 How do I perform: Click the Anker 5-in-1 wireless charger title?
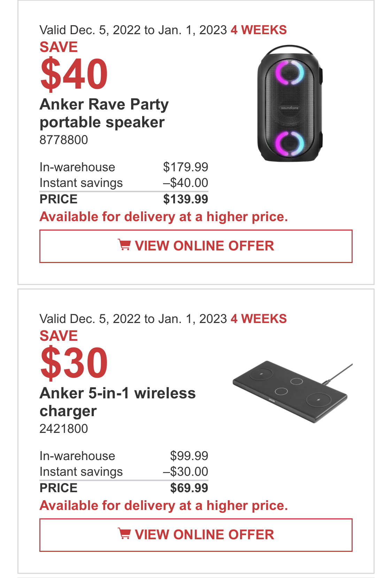pos(118,402)
